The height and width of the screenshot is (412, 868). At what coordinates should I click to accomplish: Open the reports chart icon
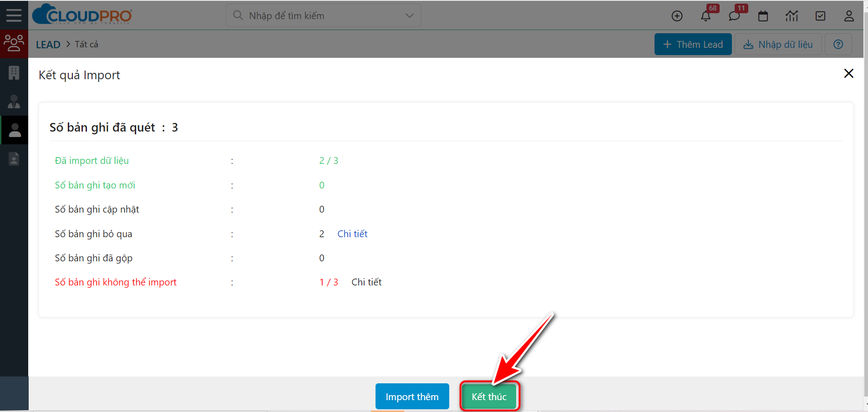point(792,16)
